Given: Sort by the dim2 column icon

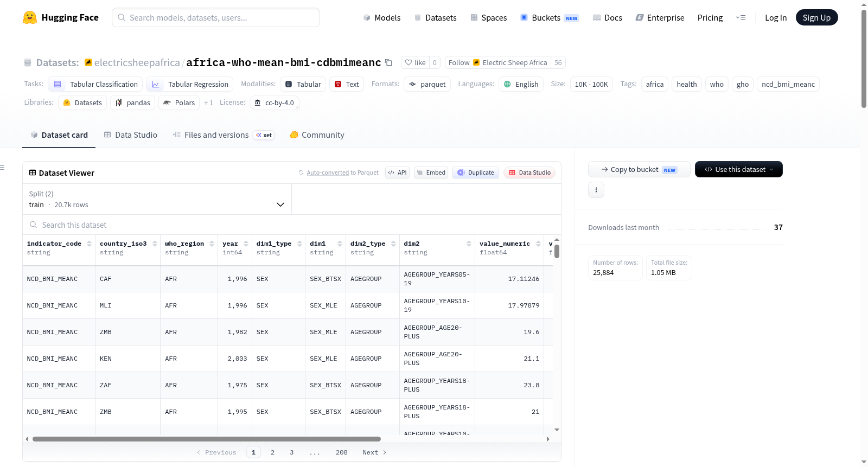Looking at the screenshot, I should click(x=469, y=244).
